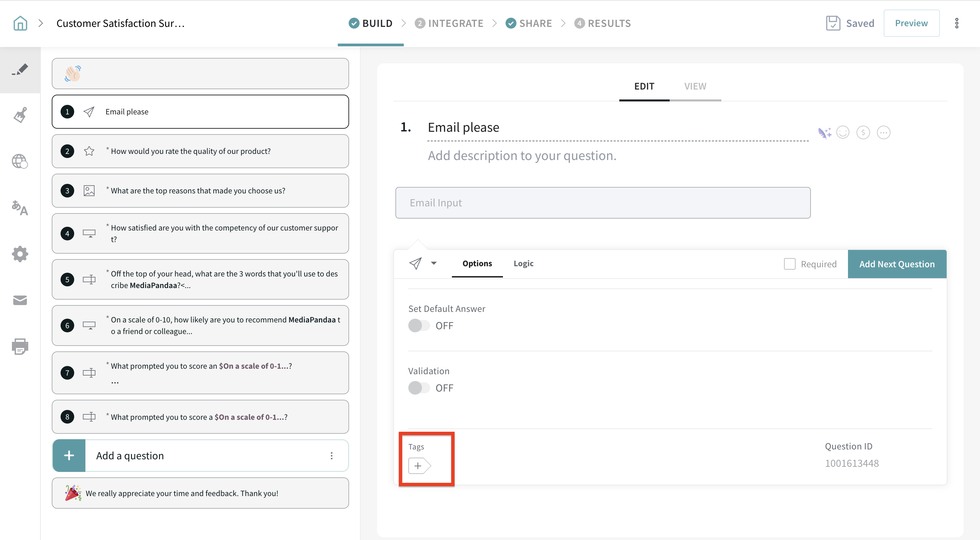Open the top-right three-dot menu
This screenshot has height=540, width=980.
(957, 23)
